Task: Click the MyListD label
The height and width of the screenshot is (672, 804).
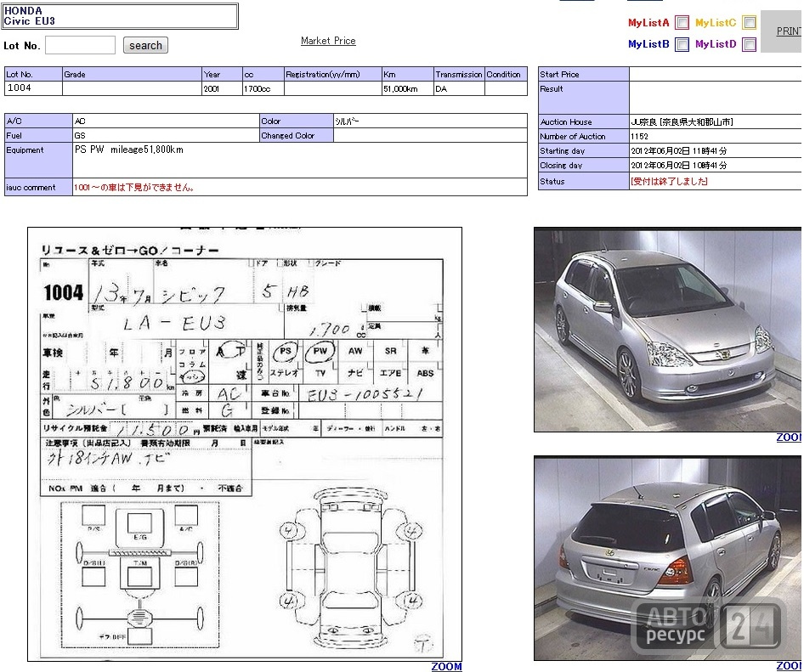Action: pos(716,44)
